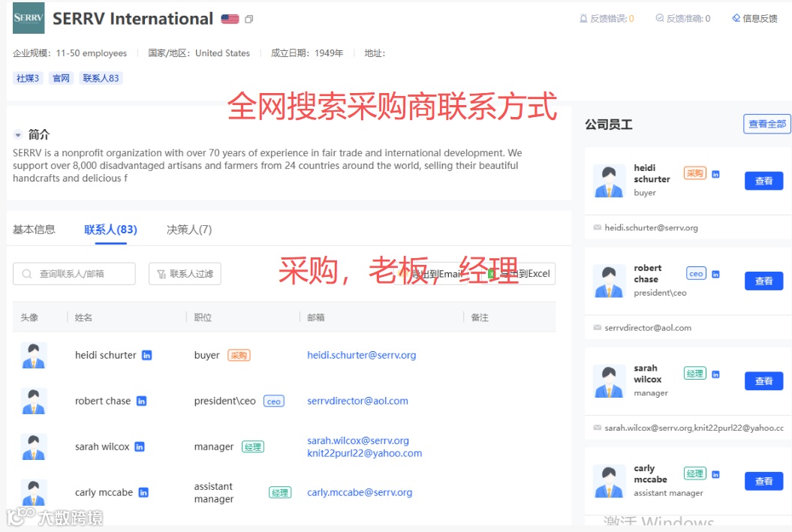Image resolution: width=792 pixels, height=532 pixels.
Task: Click the 备注 column header
Action: pos(480,317)
